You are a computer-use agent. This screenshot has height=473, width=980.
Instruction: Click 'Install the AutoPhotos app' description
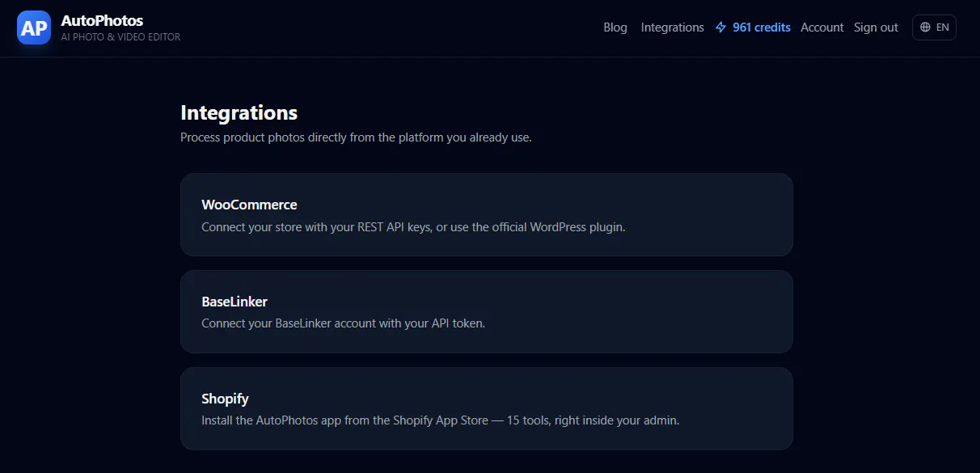[440, 420]
